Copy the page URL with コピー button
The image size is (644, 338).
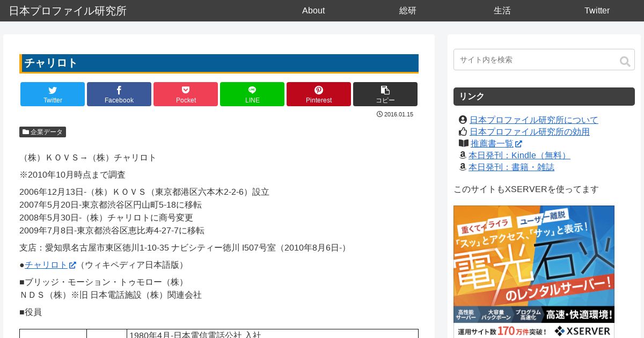point(385,94)
